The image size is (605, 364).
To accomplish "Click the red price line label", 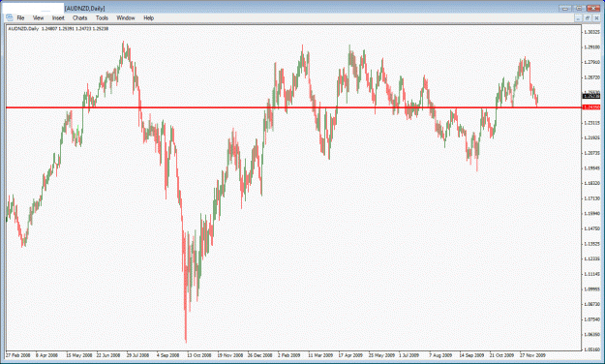I will [x=591, y=107].
